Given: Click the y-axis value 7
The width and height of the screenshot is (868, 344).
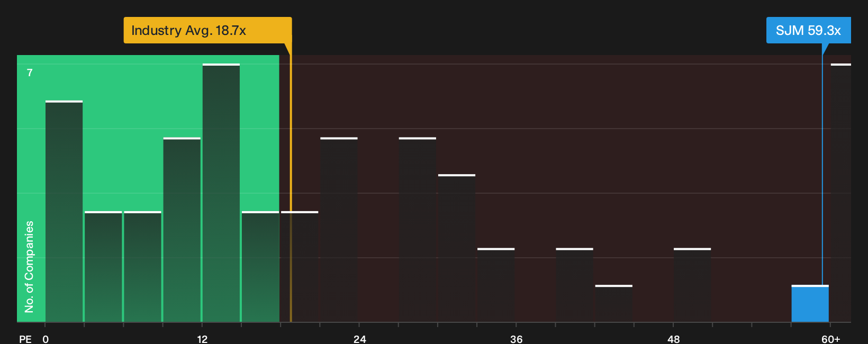Looking at the screenshot, I should point(30,73).
